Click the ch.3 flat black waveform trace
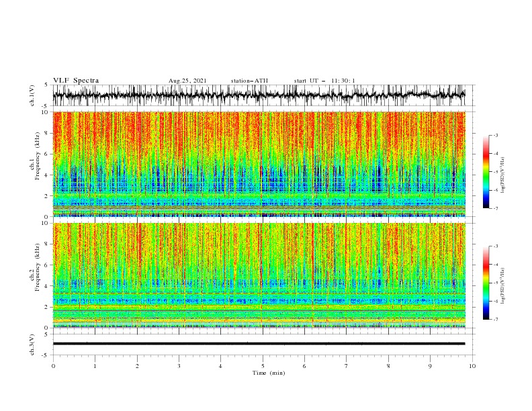 click(x=259, y=344)
